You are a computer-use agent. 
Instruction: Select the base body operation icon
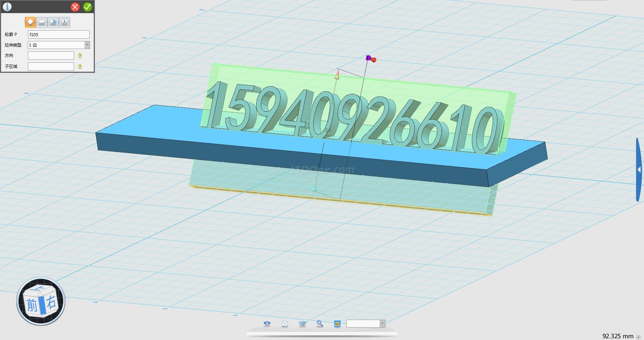tap(30, 22)
